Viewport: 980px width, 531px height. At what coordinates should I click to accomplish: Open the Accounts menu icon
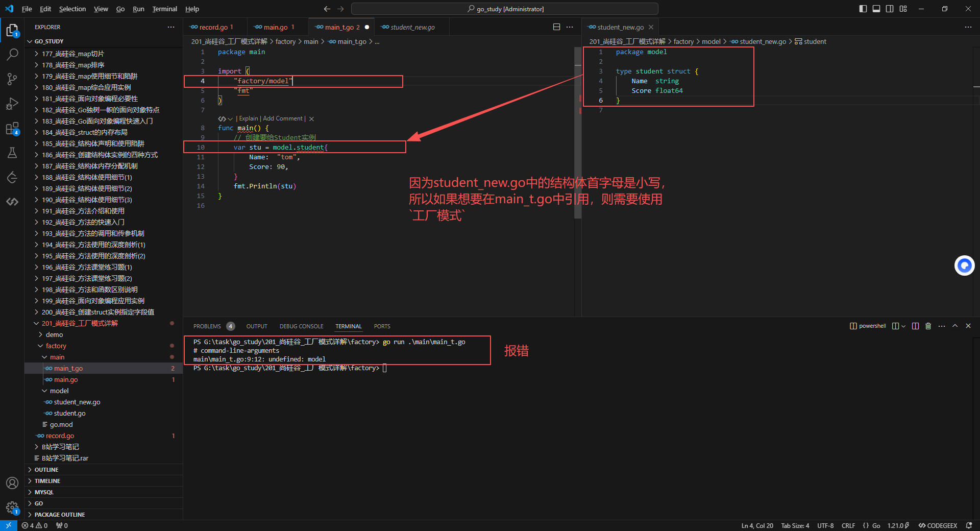[x=12, y=483]
